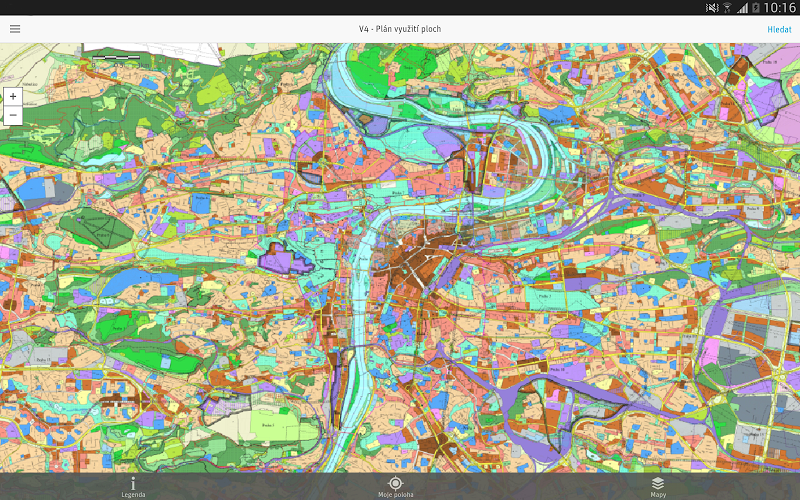800x500 pixels.
Task: Check the battery icon in status bar
Action: click(756, 7)
